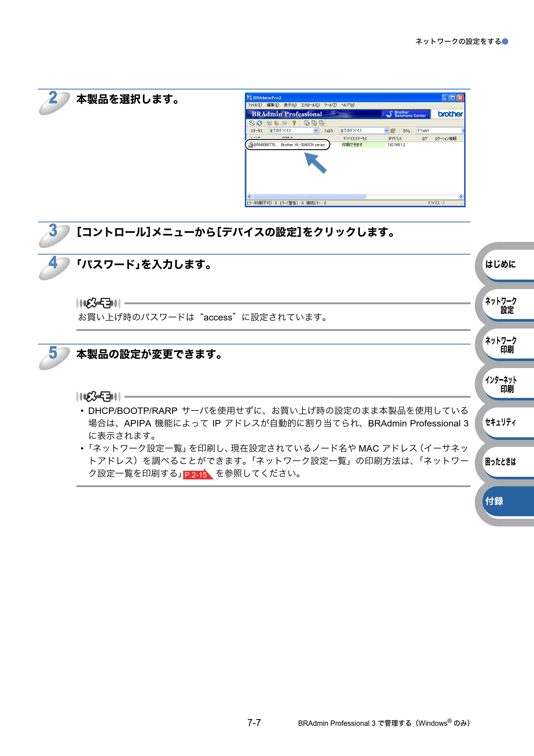
Task: Click the brother logo in the banner
Action: coord(450,114)
